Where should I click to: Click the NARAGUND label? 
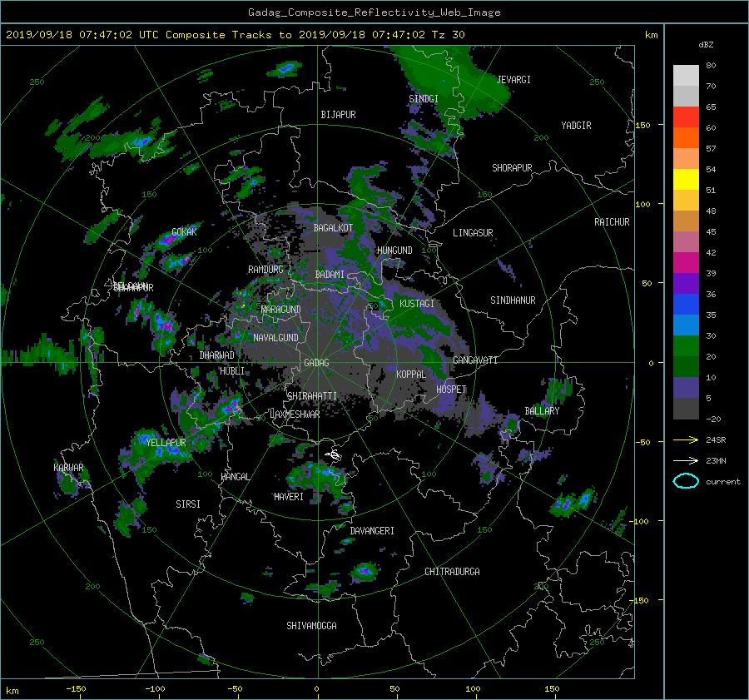tap(281, 310)
